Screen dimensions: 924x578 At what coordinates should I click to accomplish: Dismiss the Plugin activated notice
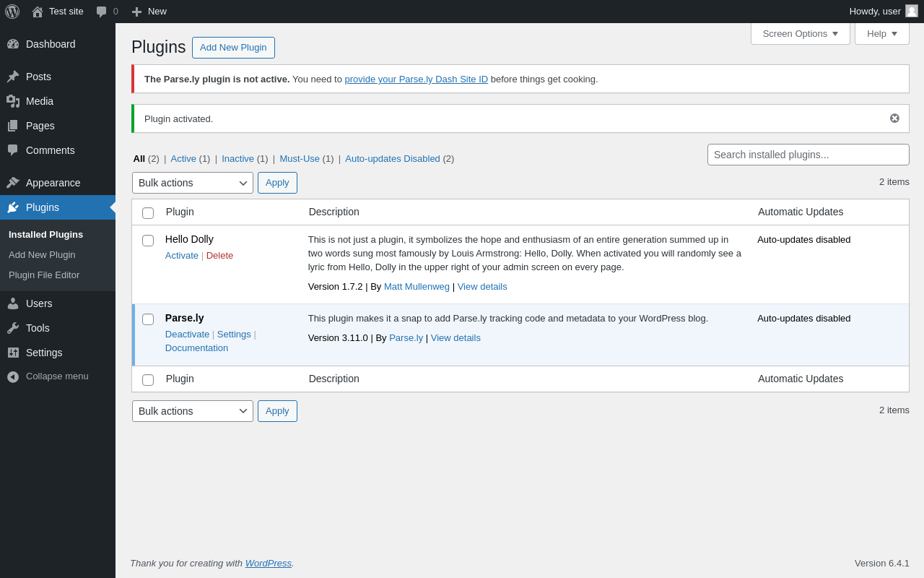point(894,118)
